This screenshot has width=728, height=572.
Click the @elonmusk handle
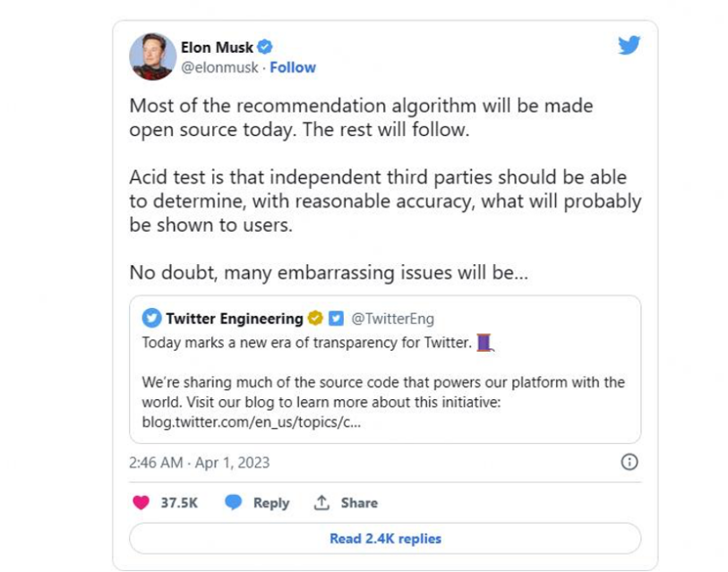coord(219,67)
